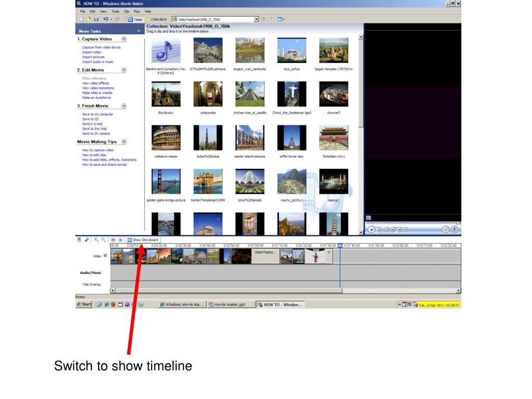Click the Open Project folder icon
Image resolution: width=532 pixels, height=399 pixels.
(x=89, y=19)
